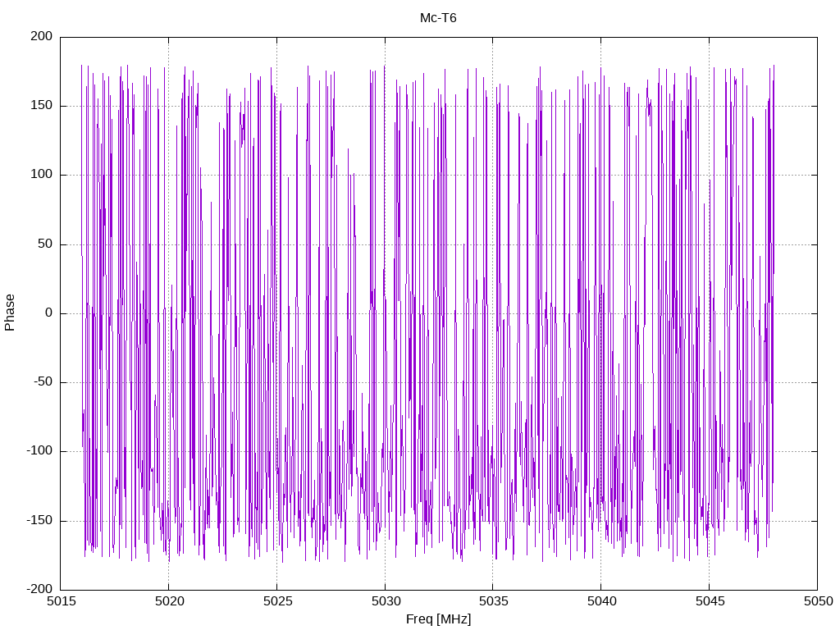Image resolution: width=840 pixels, height=630 pixels.
Task: Click the x-axis tick label 5035
Action: coord(493,601)
